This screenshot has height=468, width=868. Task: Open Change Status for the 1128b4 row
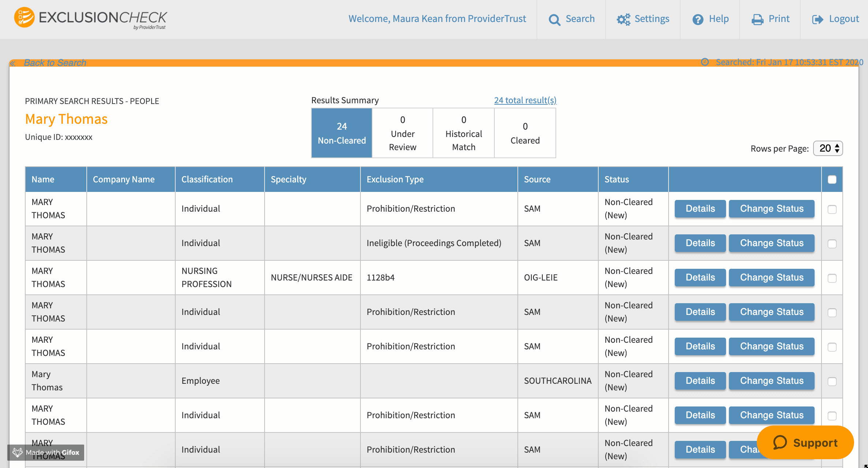pos(771,278)
